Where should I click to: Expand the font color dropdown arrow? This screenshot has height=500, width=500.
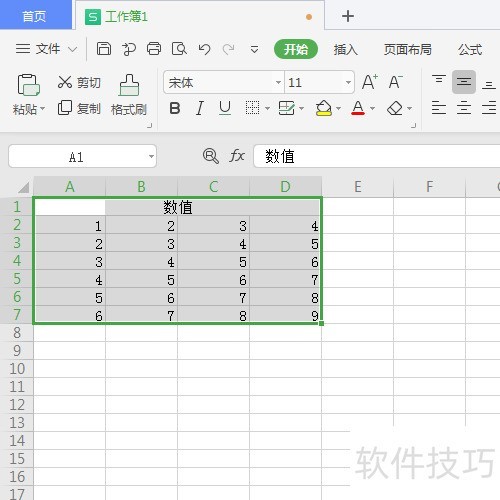pos(373,108)
